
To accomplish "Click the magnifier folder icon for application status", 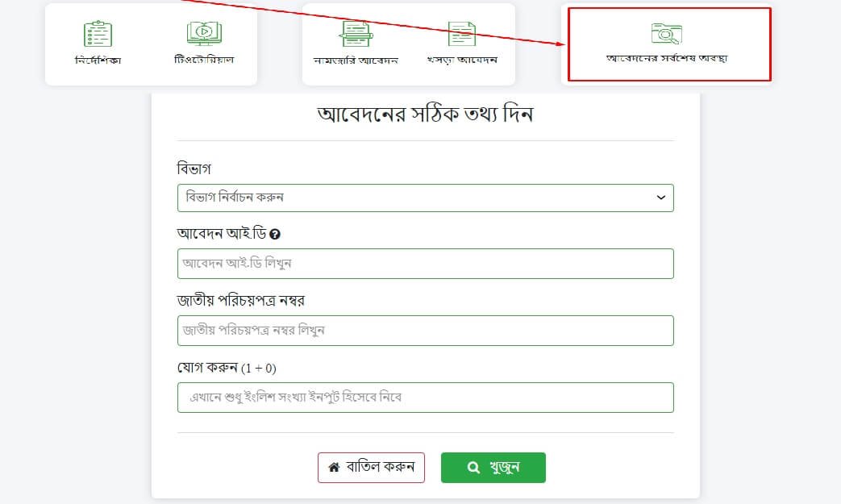I will 666,33.
